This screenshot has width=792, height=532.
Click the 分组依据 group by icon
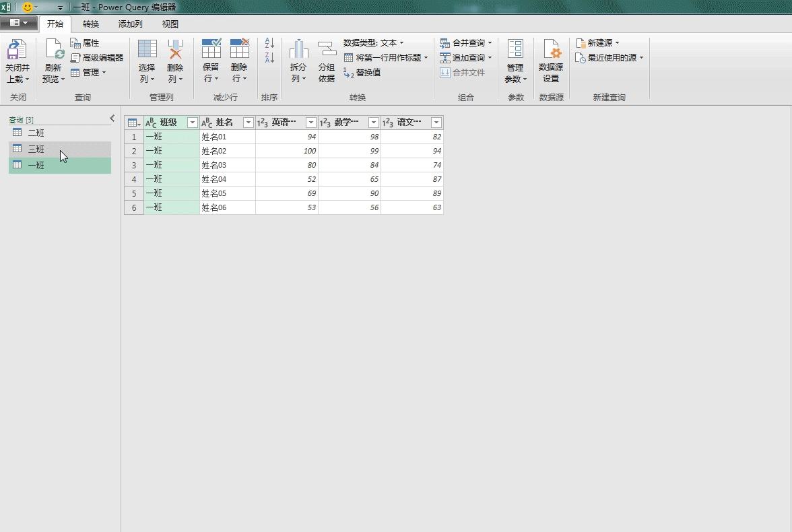[327, 50]
